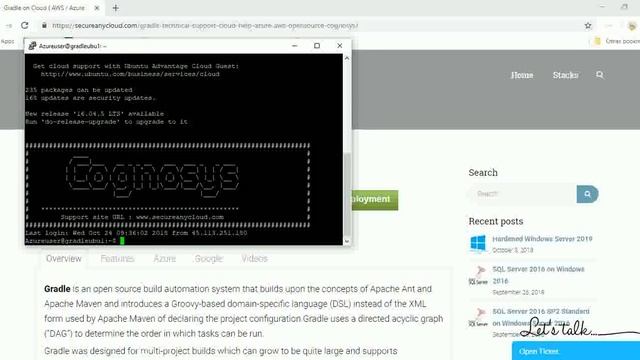Close the Gradle on Cloud browser tab
The height and width of the screenshot is (360, 640).
(97, 8)
